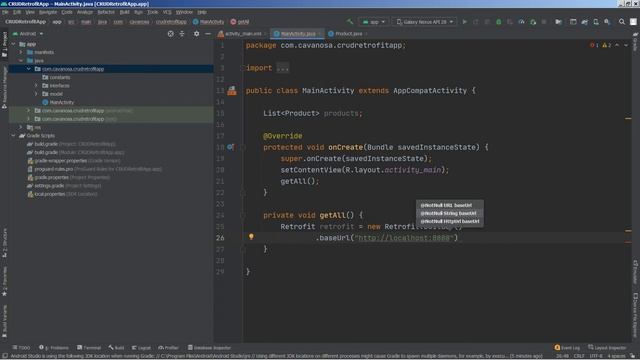Select the constants package in project tree

point(60,77)
